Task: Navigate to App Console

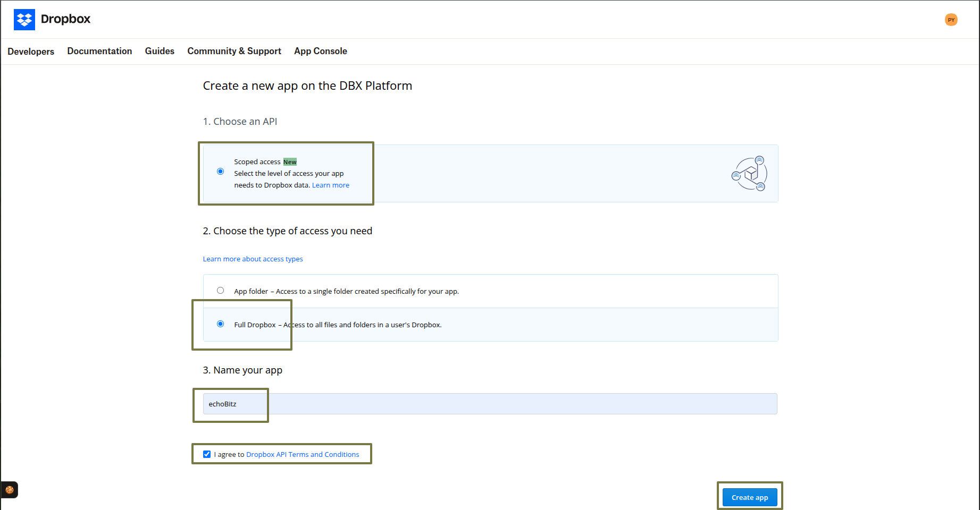Action: tap(321, 51)
